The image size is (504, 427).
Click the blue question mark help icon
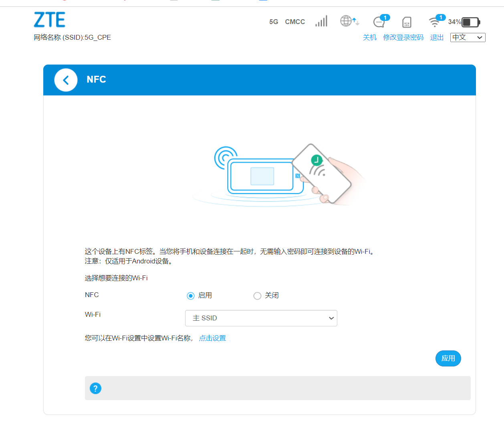95,388
